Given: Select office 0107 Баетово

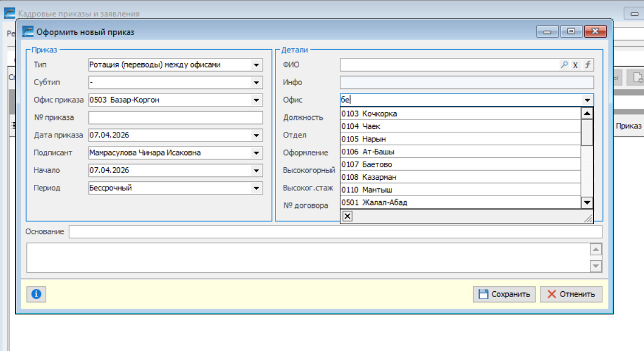Looking at the screenshot, I should click(460, 165).
